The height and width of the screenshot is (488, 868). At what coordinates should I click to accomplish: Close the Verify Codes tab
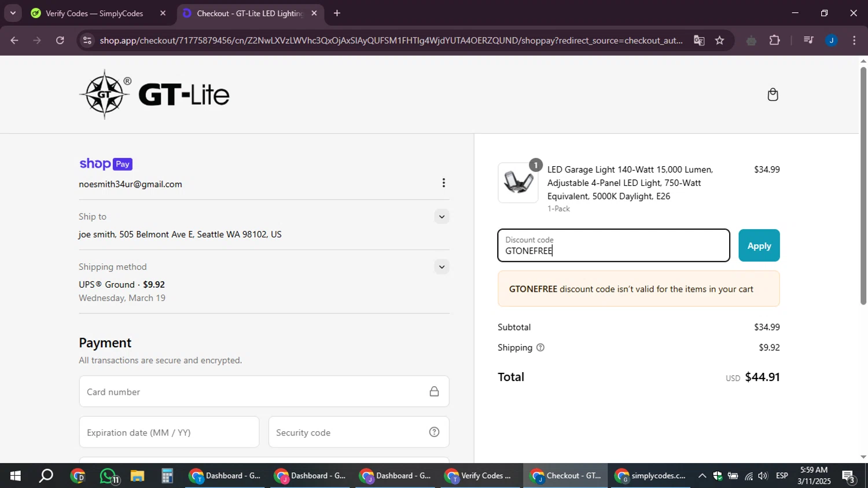[x=163, y=13]
